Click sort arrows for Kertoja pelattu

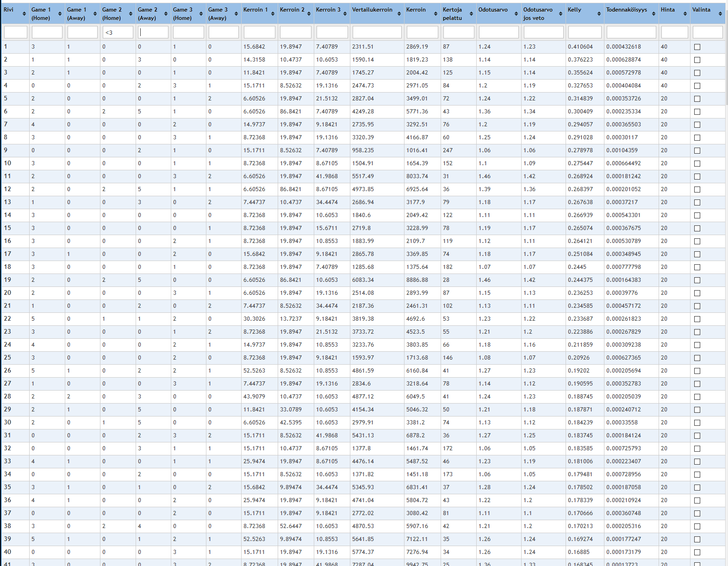[471, 14]
